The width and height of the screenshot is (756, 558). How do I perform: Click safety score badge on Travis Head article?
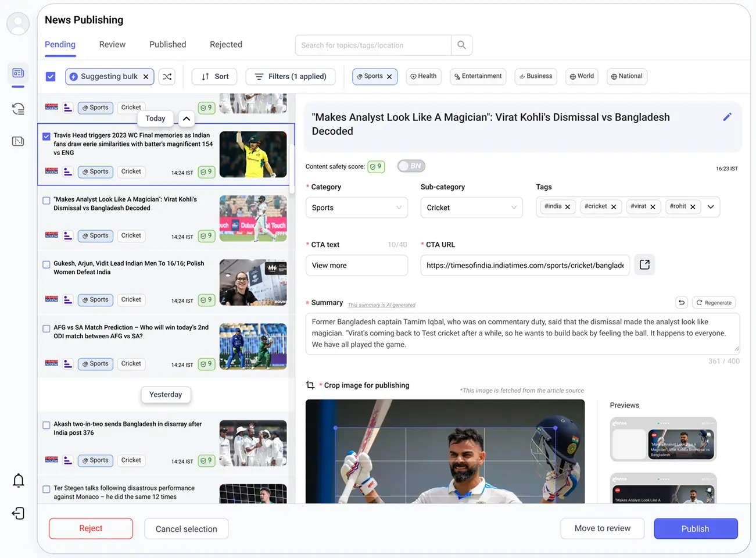pos(206,172)
